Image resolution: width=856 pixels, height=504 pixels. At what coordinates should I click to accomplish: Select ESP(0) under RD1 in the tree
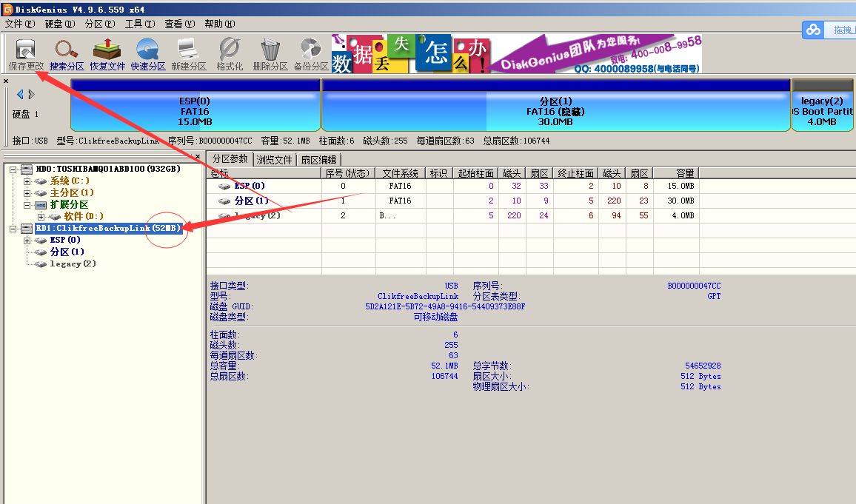[65, 240]
